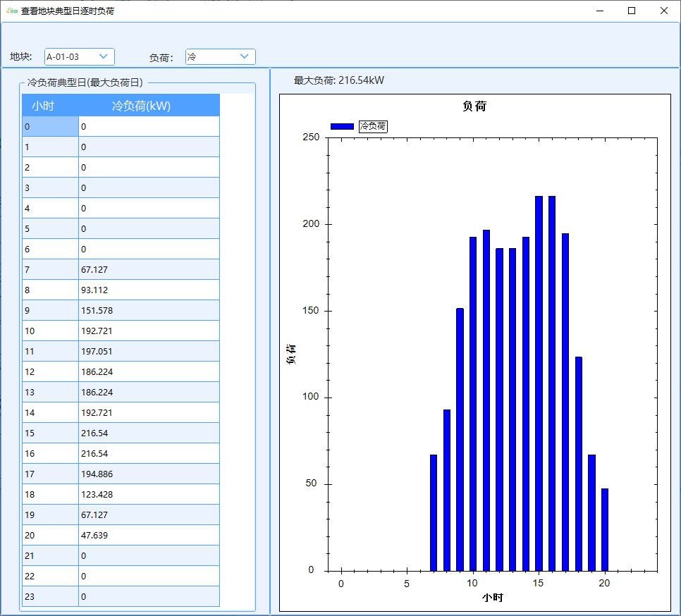This screenshot has width=681, height=616.
Task: Click the 冷负荷 legend label in chart
Action: 373,126
